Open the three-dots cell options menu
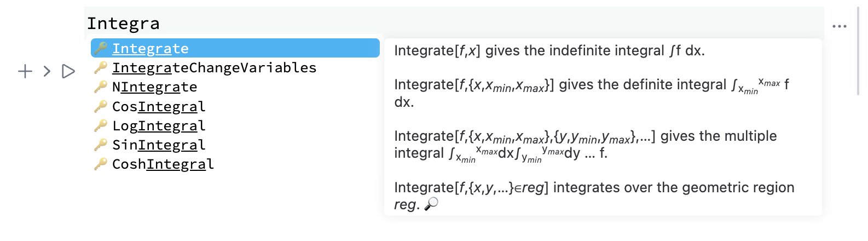This screenshot has height=241, width=868. [x=839, y=26]
